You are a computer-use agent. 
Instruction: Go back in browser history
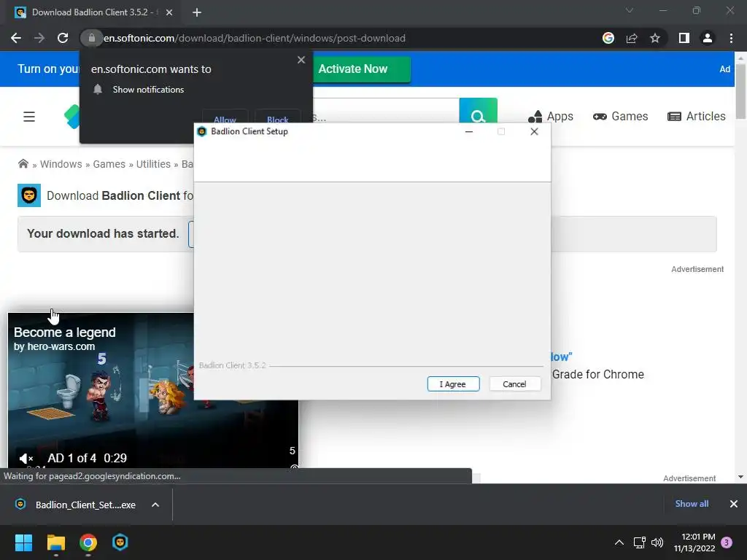coord(16,38)
